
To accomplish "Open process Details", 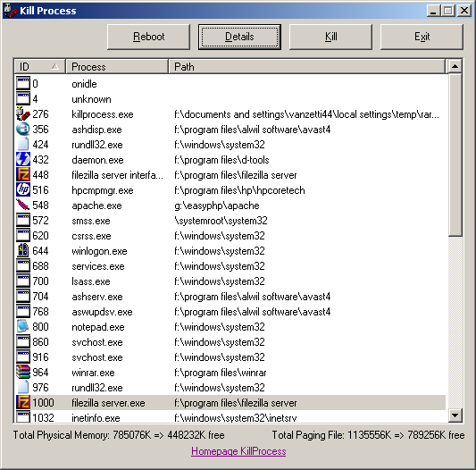I will (239, 37).
